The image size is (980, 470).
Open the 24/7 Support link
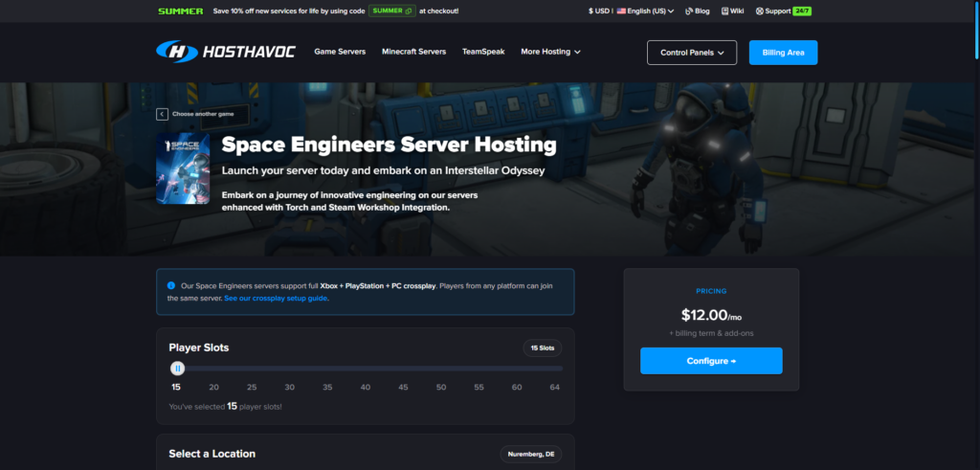[783, 11]
